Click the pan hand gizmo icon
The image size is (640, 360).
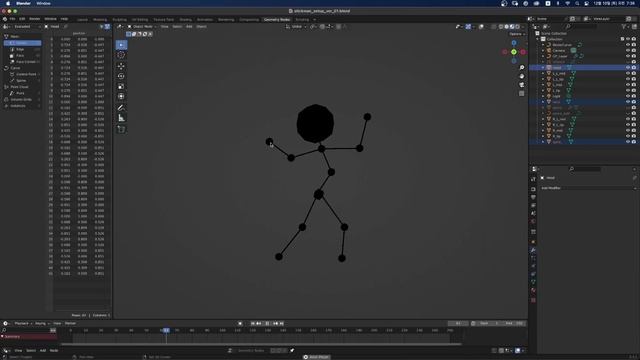coord(522,76)
